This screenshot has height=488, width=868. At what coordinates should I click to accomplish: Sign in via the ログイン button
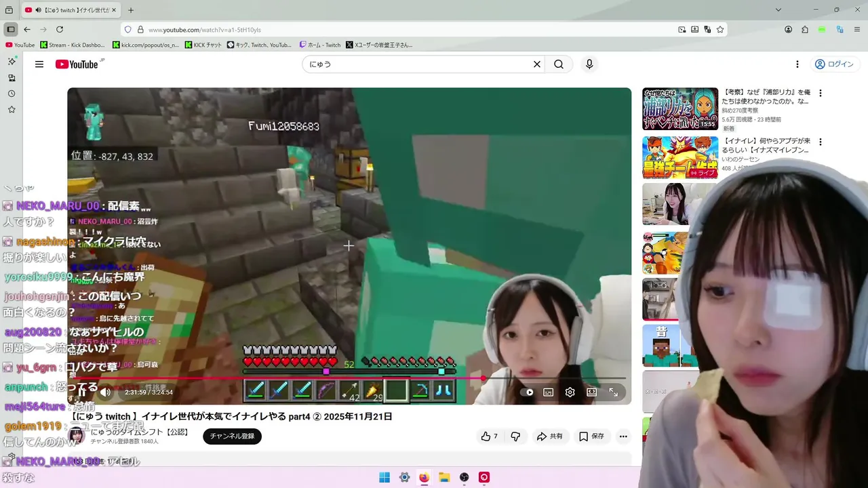pos(834,64)
